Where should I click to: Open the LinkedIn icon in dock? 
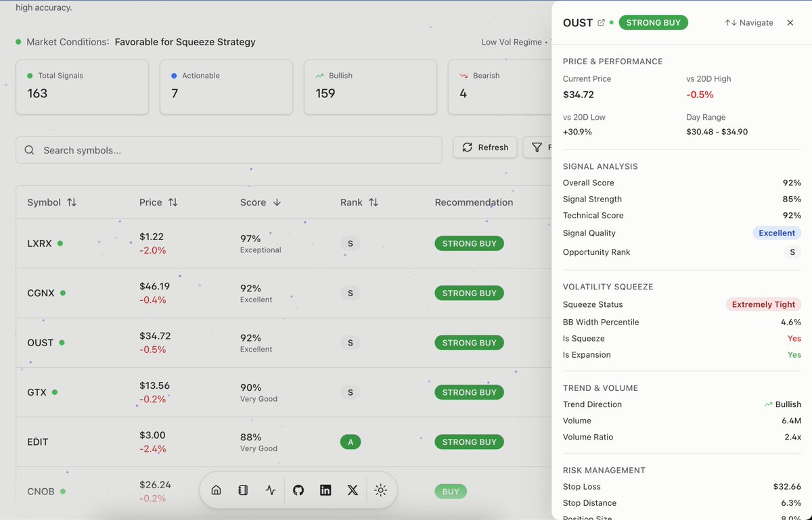pyautogui.click(x=325, y=490)
